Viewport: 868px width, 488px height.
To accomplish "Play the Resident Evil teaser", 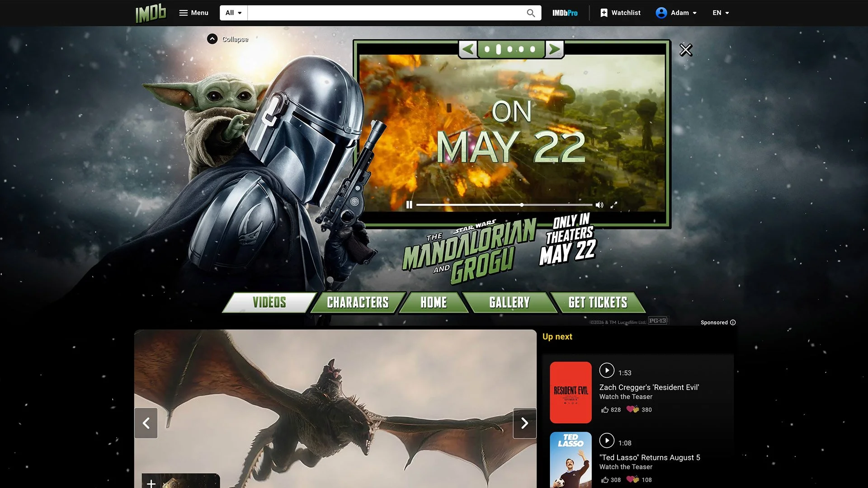I will pos(607,371).
